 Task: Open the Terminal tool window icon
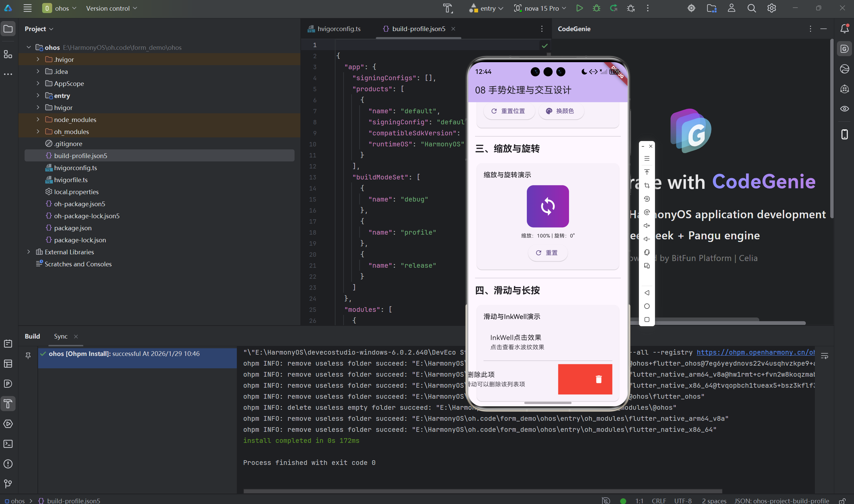(8, 444)
